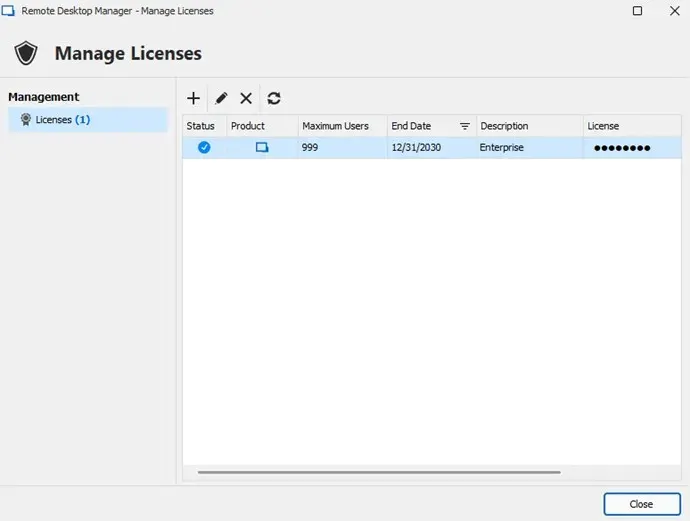Open the End Date column filter icon
Image resolution: width=690 pixels, height=521 pixels.
point(465,126)
